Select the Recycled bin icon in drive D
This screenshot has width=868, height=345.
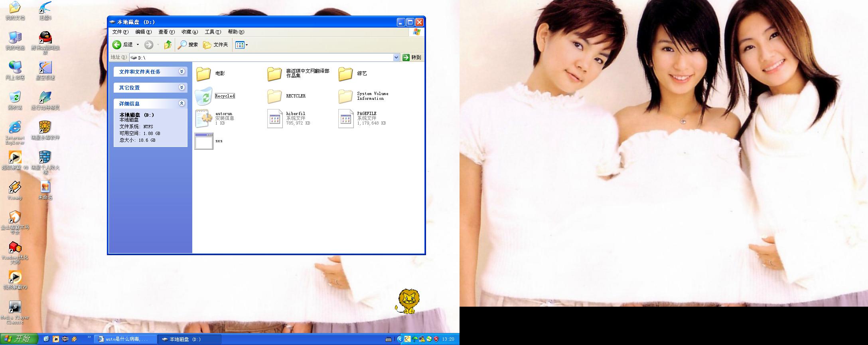203,96
